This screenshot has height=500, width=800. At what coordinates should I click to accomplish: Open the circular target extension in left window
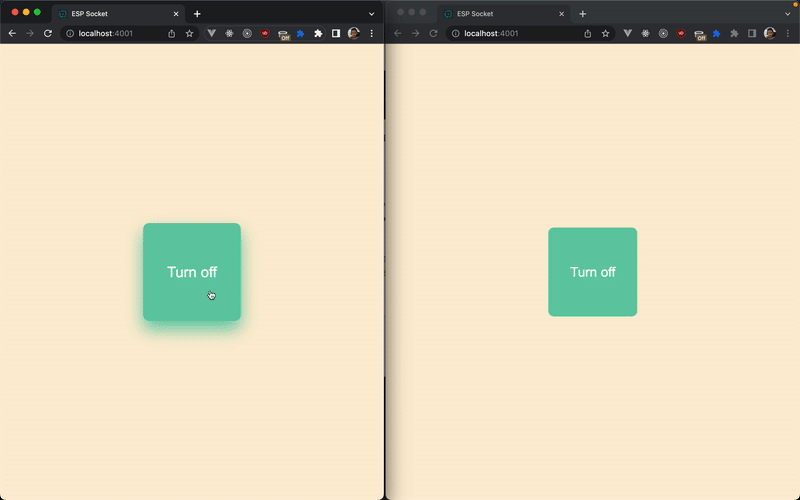(x=247, y=34)
